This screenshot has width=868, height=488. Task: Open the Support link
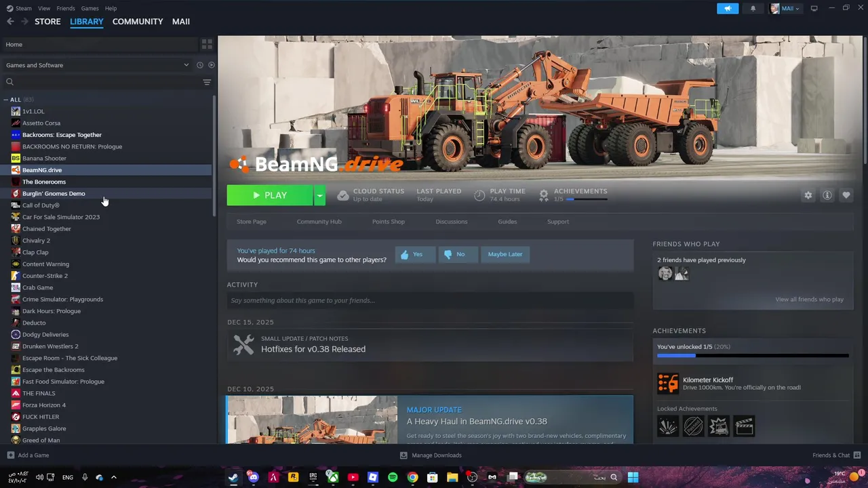(558, 222)
